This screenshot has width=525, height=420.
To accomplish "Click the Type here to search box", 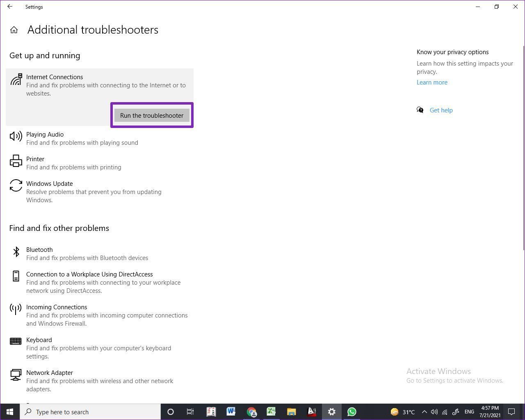I will tap(90, 412).
